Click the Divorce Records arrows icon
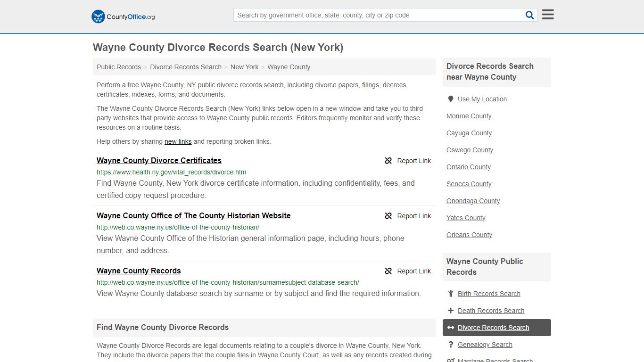644x362 pixels. coord(451,328)
